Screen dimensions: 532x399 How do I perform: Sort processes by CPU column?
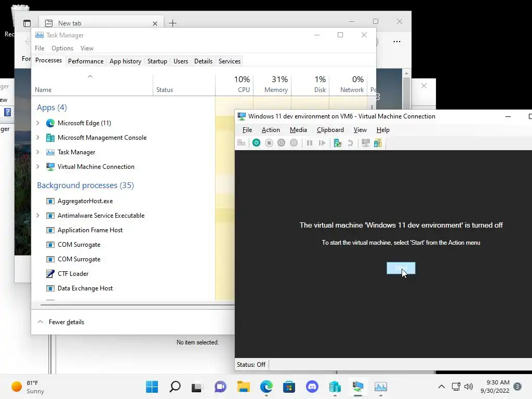click(x=234, y=84)
